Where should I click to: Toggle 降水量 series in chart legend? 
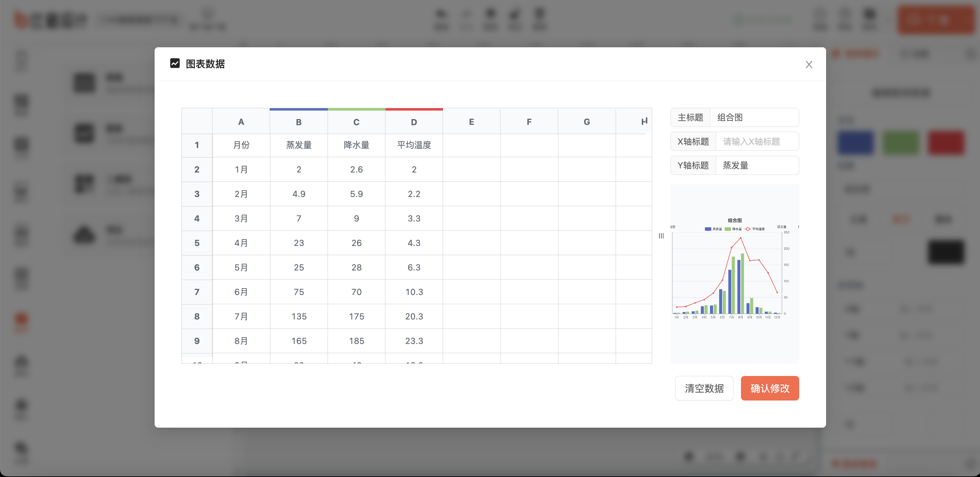[733, 229]
